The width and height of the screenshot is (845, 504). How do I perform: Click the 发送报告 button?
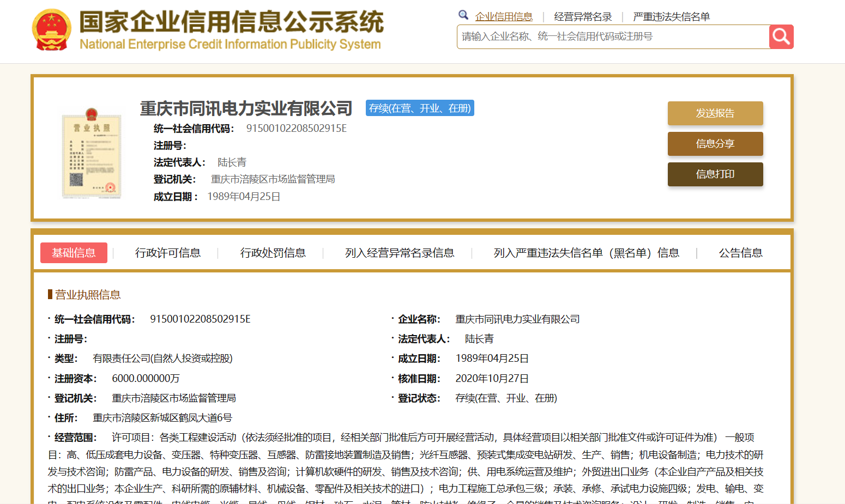click(x=715, y=113)
